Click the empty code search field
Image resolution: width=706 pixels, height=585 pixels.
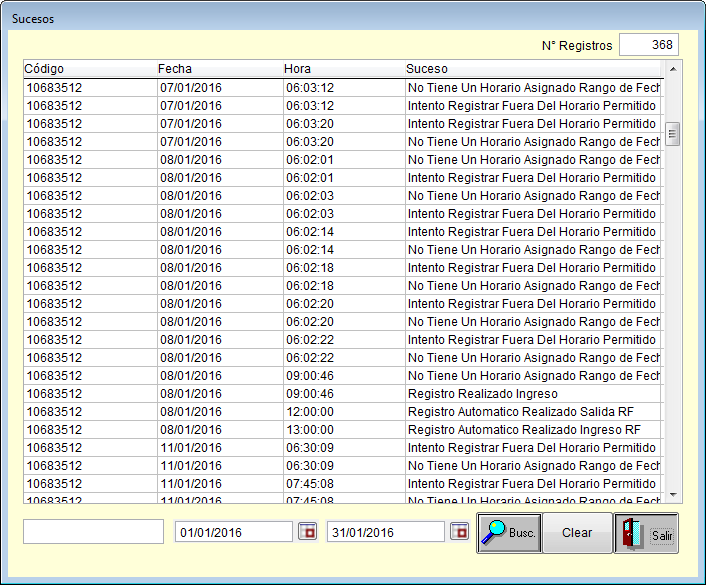point(93,532)
